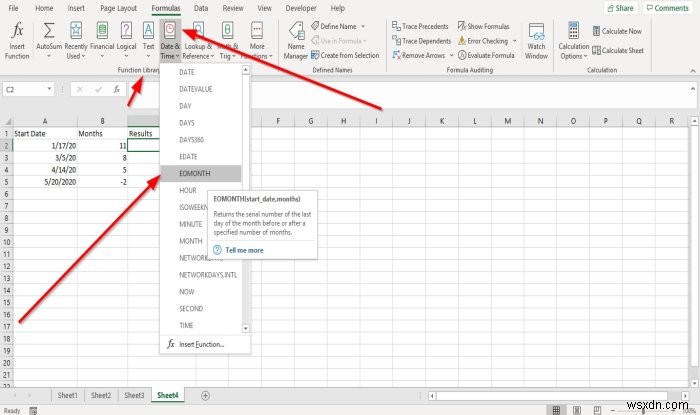Select row 10 header
Viewport: 700px width, 415px height.
(6, 242)
